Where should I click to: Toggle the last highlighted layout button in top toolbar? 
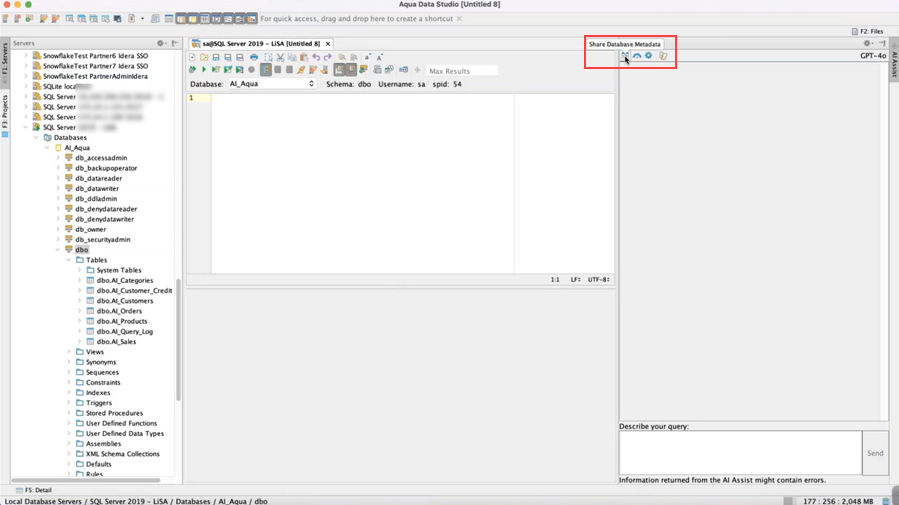(252, 19)
